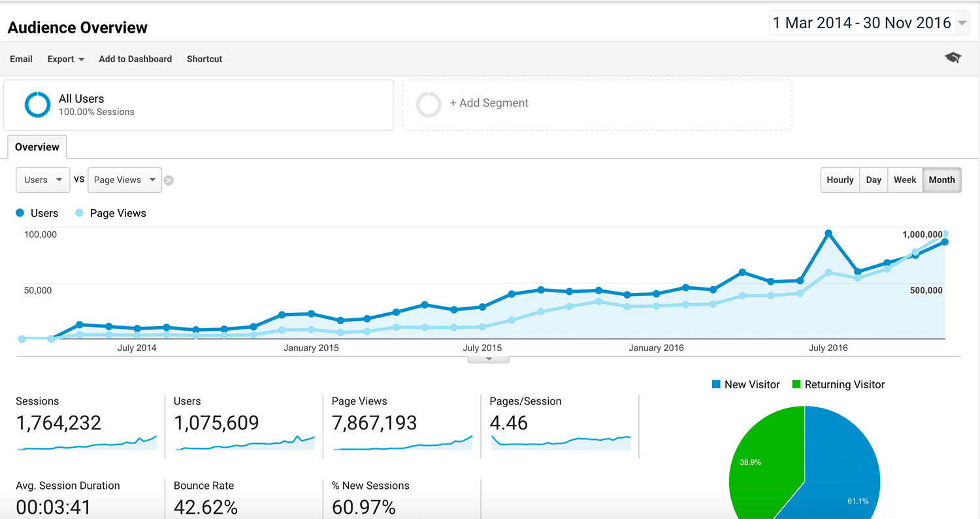The height and width of the screenshot is (519, 980).
Task: Select the All Users segment card
Action: (x=199, y=105)
